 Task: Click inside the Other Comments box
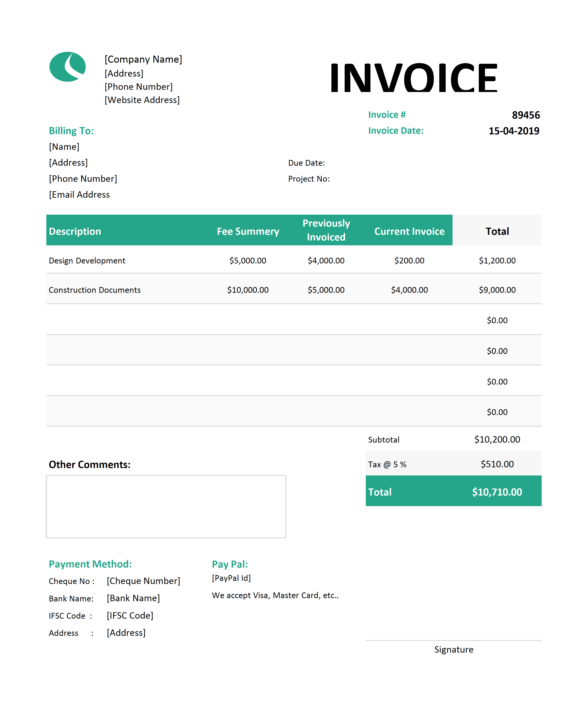coord(166,506)
